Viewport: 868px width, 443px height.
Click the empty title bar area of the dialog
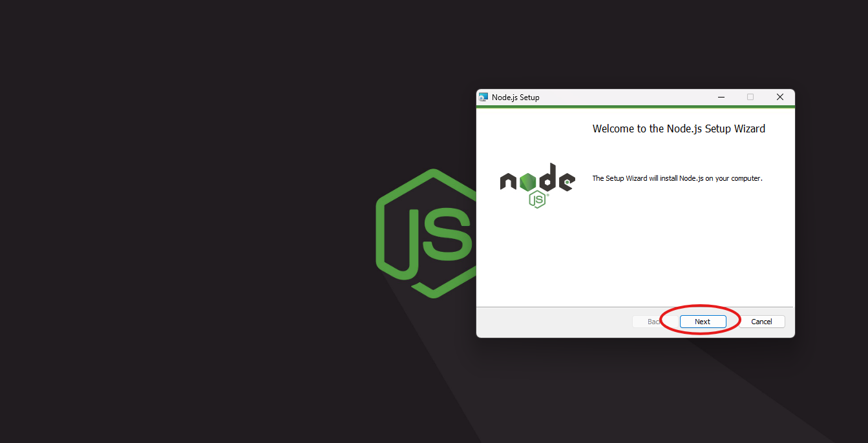[x=620, y=98]
